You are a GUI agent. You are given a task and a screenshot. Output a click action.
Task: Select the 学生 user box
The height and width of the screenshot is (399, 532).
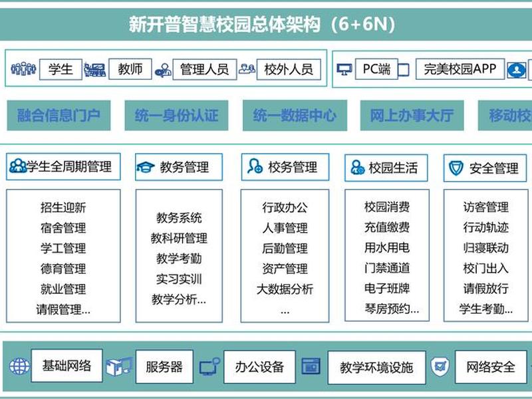coord(61,70)
